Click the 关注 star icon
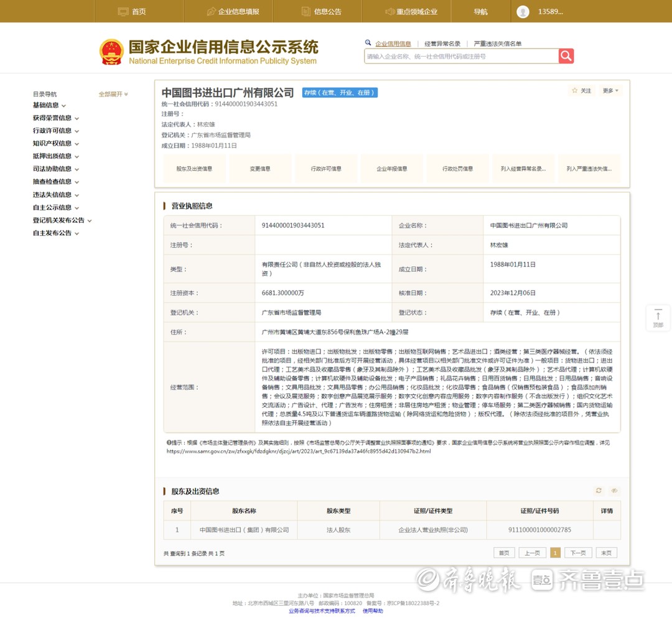Screen dimensions: 672x622 [x=575, y=90]
